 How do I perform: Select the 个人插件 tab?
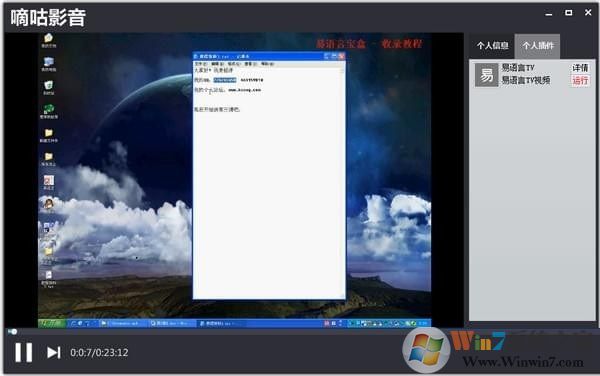click(x=538, y=46)
